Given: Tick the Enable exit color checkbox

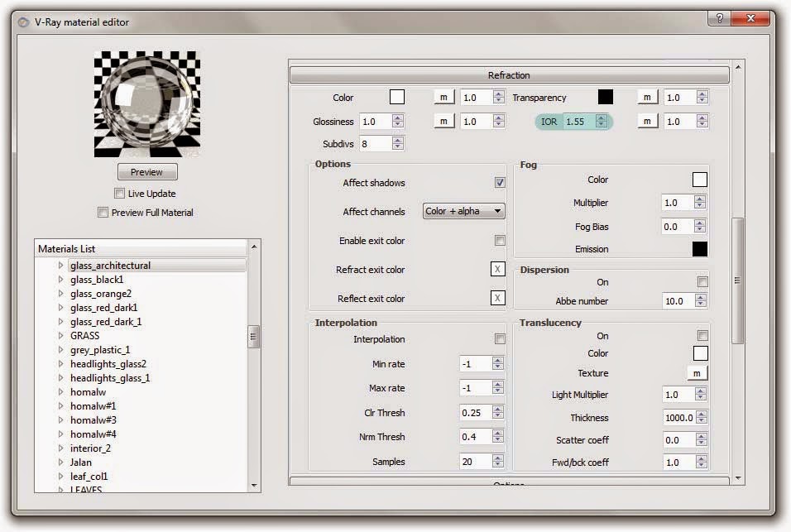Looking at the screenshot, I should [x=500, y=241].
